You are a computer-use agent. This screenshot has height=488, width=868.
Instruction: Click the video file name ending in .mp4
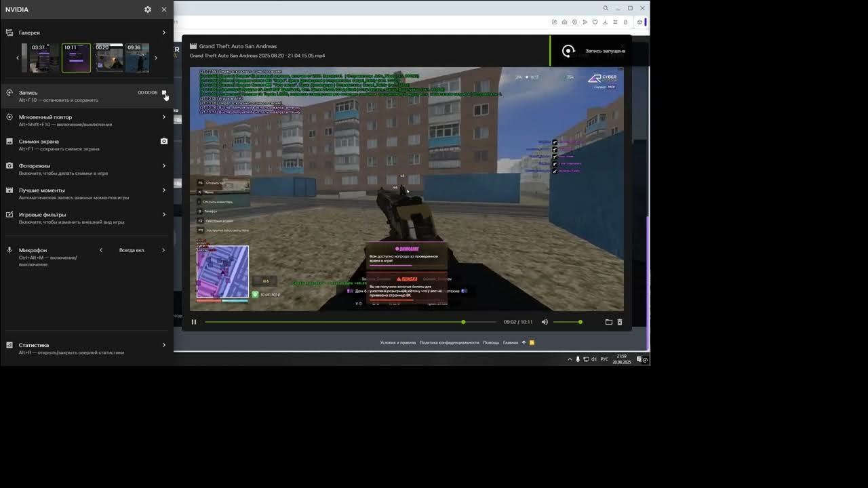tap(257, 56)
